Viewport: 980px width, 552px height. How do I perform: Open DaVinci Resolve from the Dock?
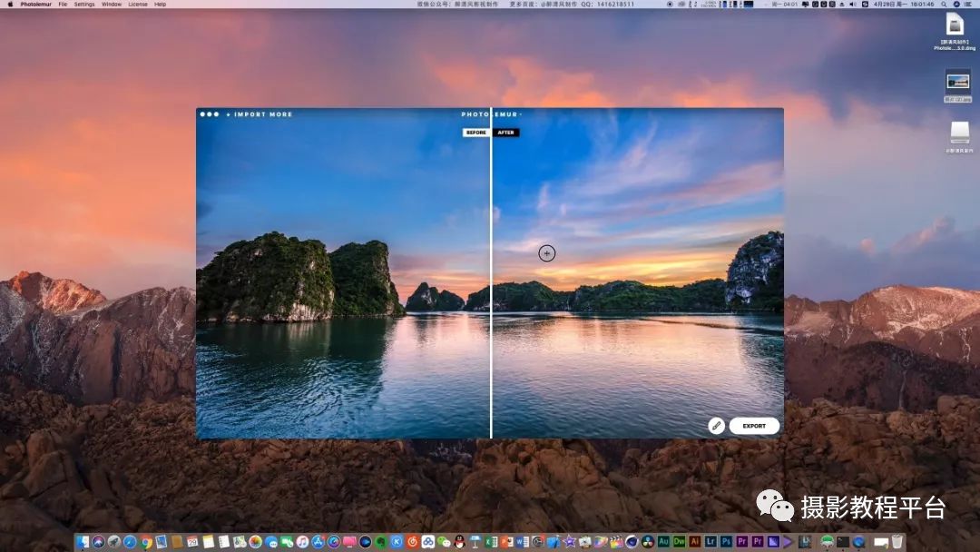648,542
